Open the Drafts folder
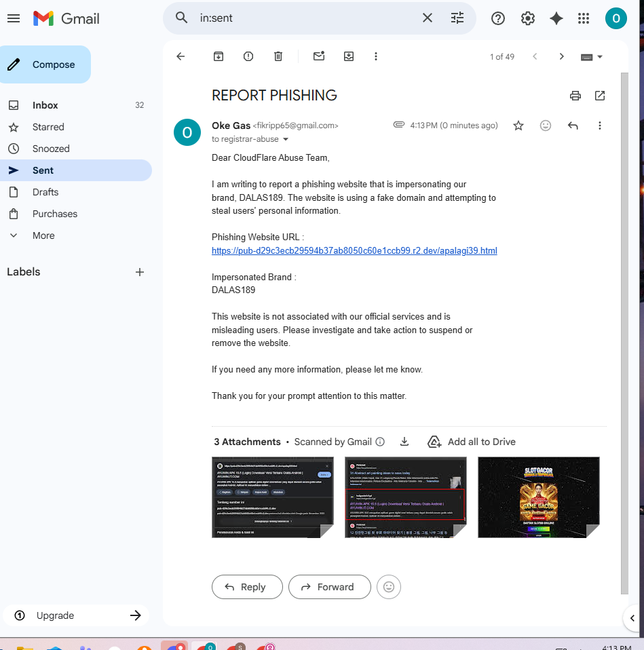This screenshot has width=644, height=650. coord(76,192)
